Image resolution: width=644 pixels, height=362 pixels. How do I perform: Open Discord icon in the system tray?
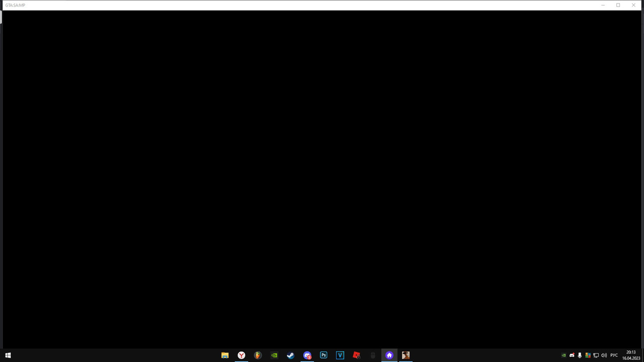(x=572, y=355)
